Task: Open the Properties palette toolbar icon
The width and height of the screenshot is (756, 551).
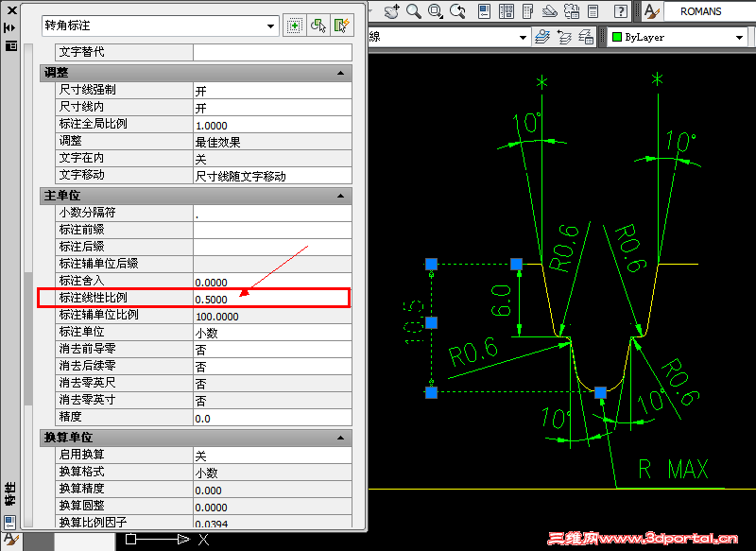Action: coord(484,11)
